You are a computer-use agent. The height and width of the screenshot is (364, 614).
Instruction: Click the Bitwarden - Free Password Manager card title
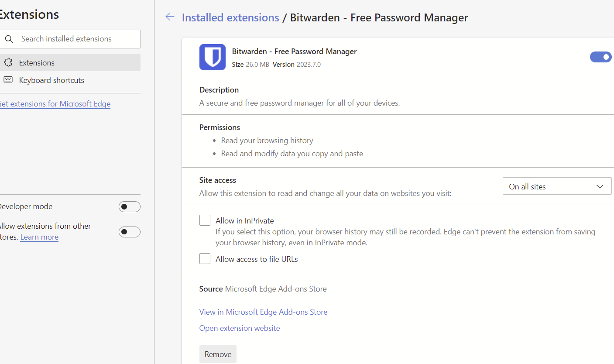click(x=295, y=52)
